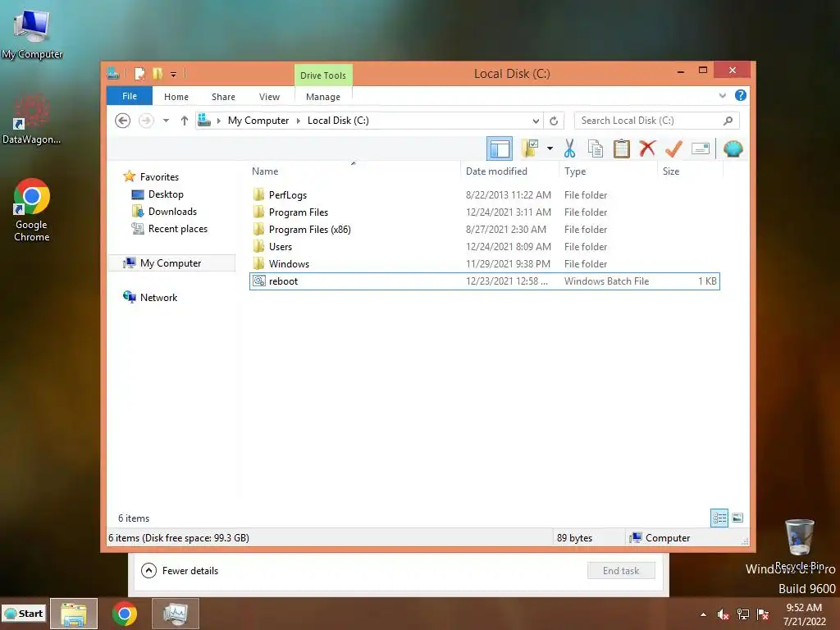Click the Paste clipboard toolbar icon

(x=622, y=148)
